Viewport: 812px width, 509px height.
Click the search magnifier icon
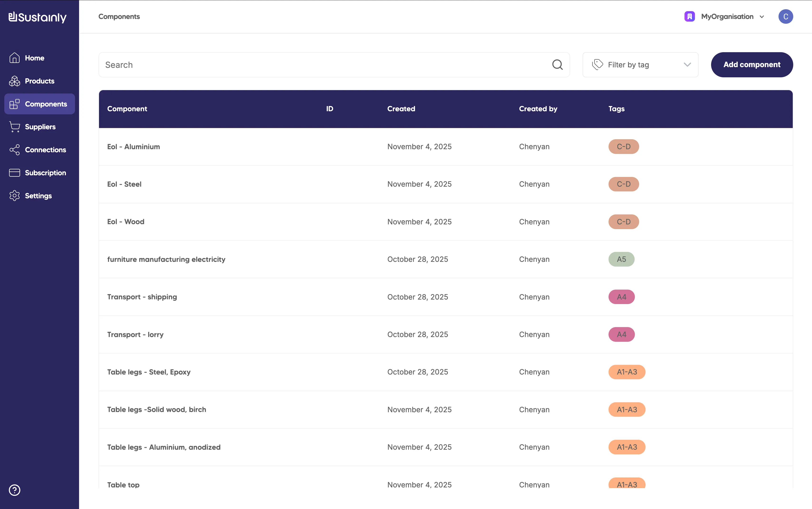point(557,65)
